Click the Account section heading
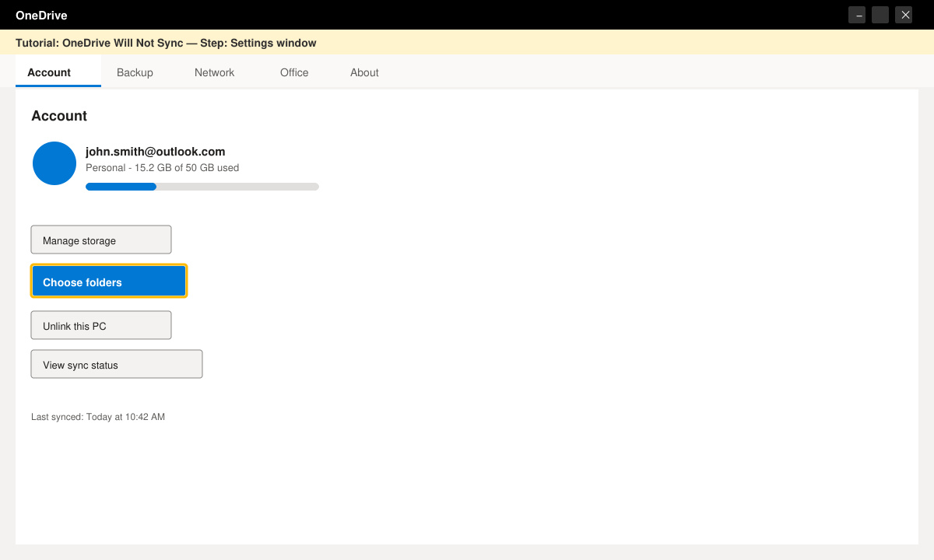Viewport: 934px width, 560px height. 59,116
